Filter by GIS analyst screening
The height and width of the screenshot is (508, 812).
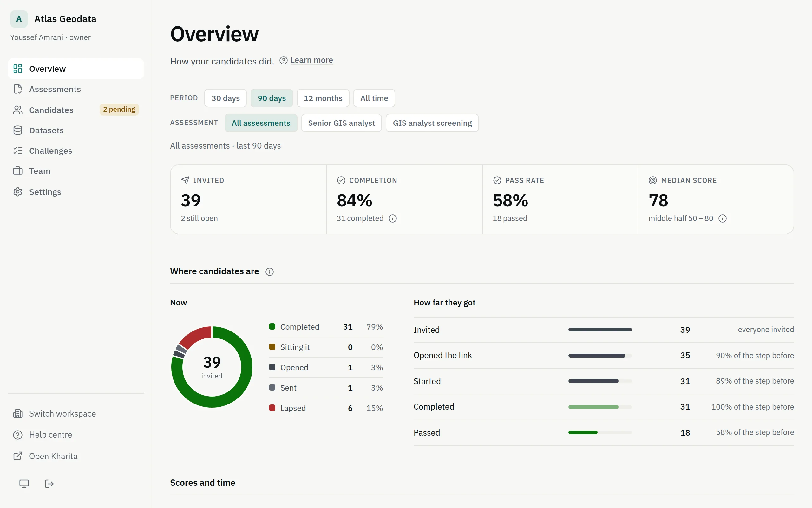pos(432,123)
